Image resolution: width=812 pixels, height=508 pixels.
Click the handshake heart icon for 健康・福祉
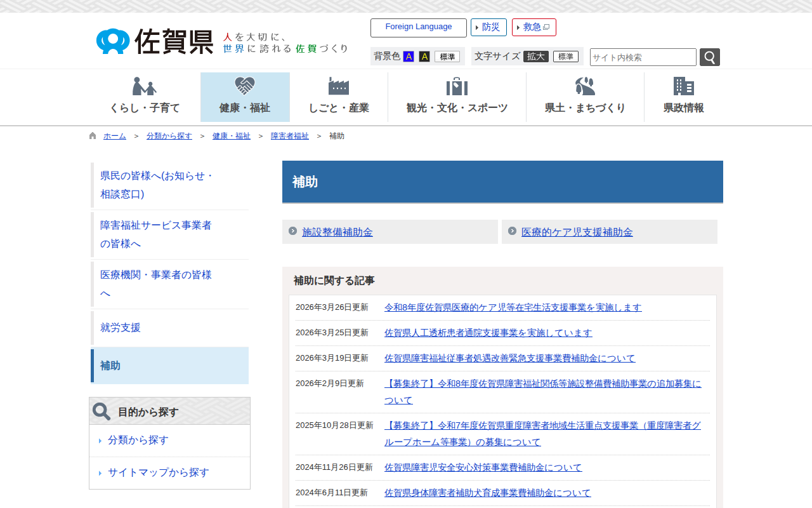245,86
